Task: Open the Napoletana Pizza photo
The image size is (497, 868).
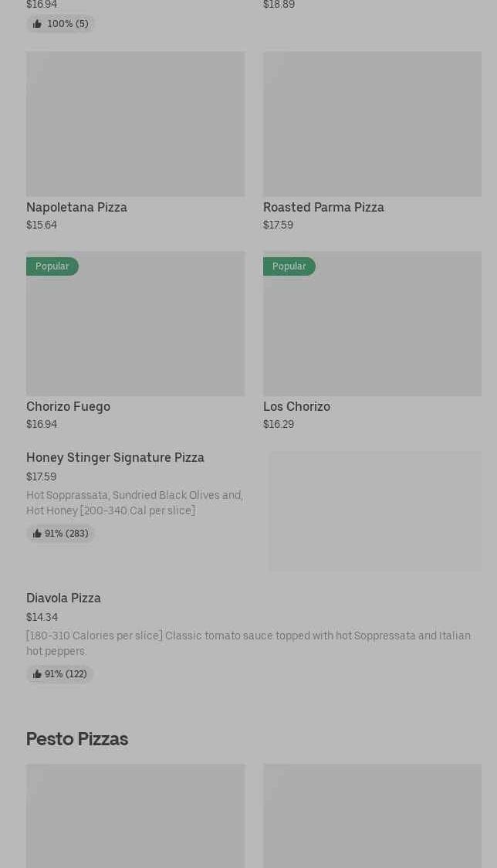Action: pyautogui.click(x=135, y=124)
